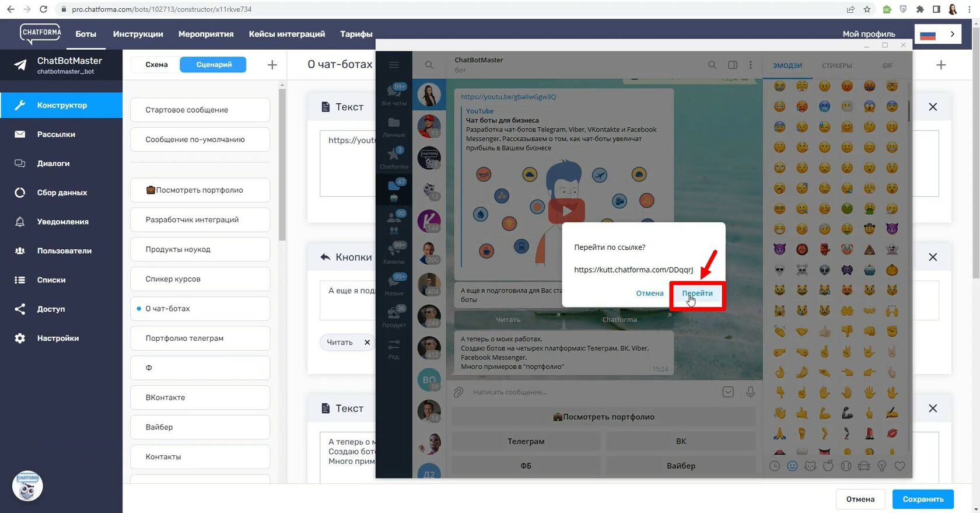Open the Тарифы menu
980x513 pixels.
point(356,34)
